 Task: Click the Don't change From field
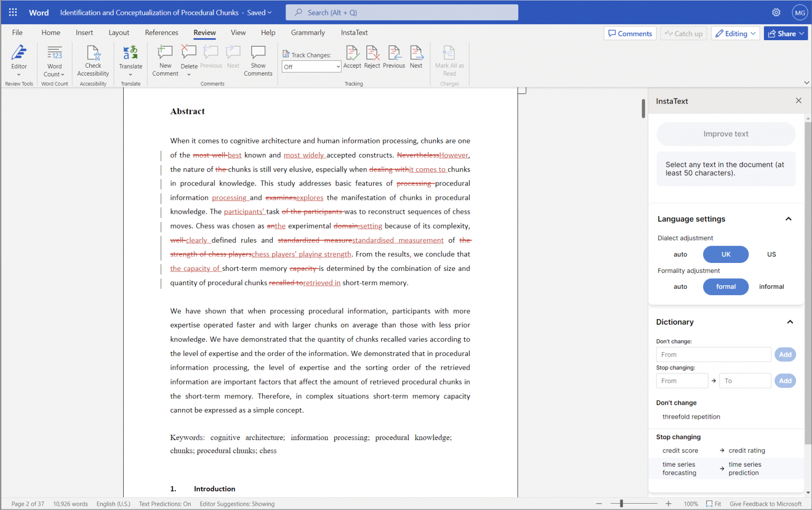tap(713, 354)
